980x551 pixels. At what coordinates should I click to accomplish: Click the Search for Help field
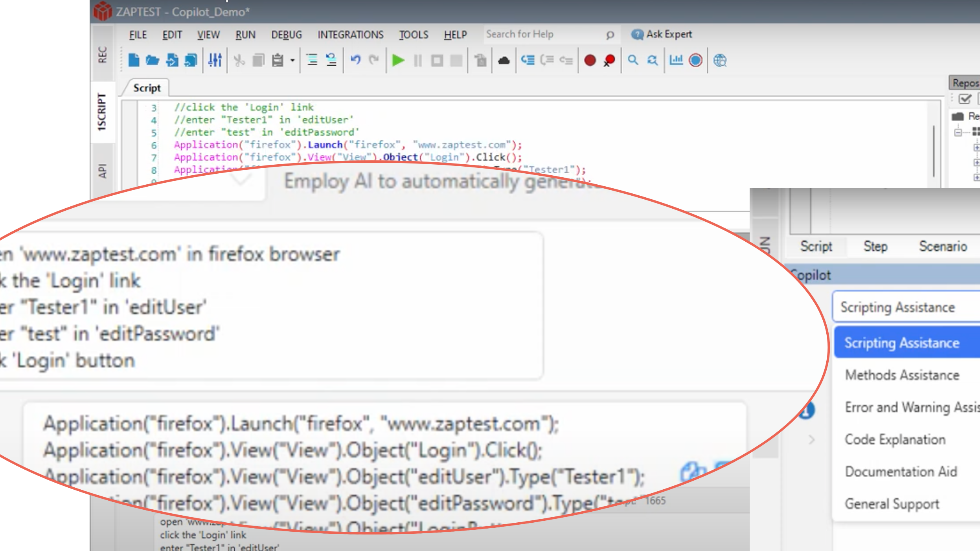tap(542, 35)
